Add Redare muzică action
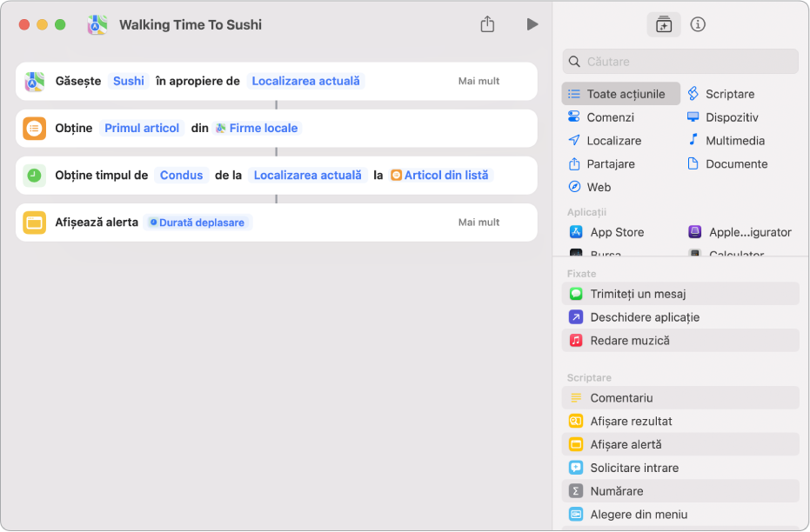Screen dimensions: 810x532 [680, 341]
